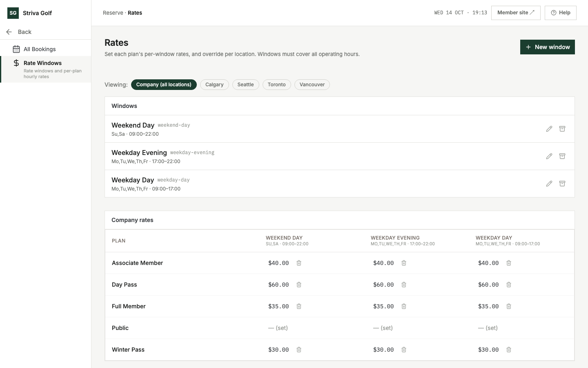588x368 pixels.
Task: Set Public plan Weekday Evening rate
Action: (383, 328)
